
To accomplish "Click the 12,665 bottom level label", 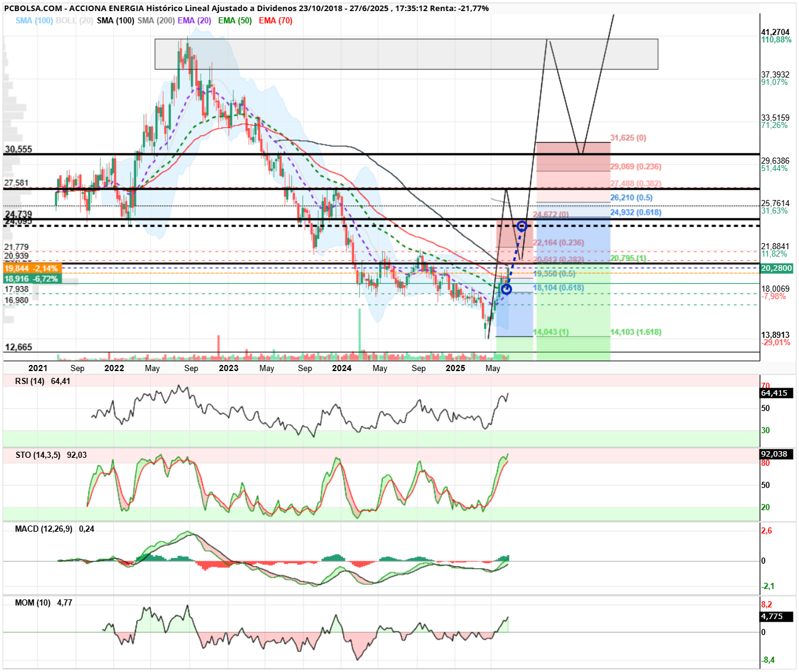I will pos(18,347).
